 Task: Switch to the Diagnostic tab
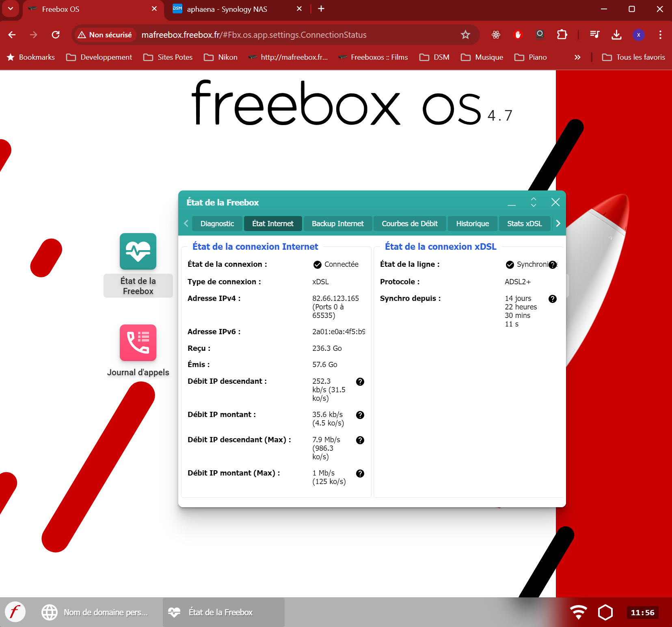pyautogui.click(x=217, y=224)
